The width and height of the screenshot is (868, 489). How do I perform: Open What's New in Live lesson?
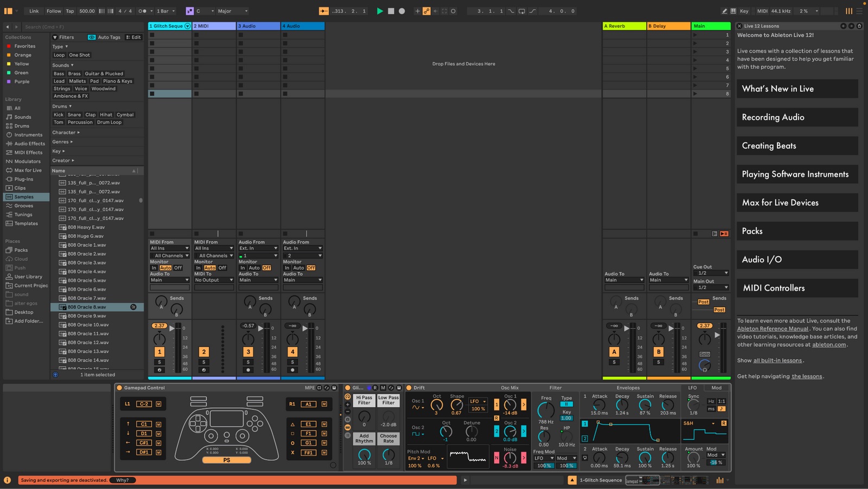(x=797, y=89)
